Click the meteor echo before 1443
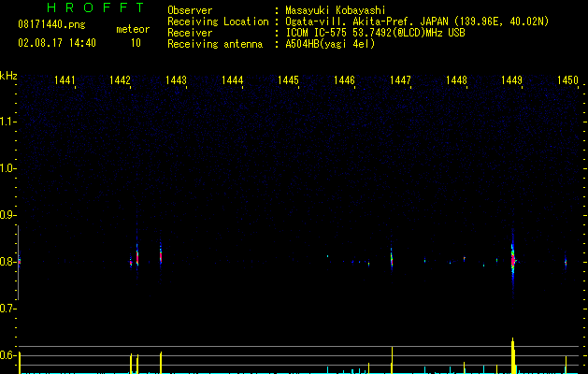This screenshot has height=374, width=588. (x=161, y=256)
